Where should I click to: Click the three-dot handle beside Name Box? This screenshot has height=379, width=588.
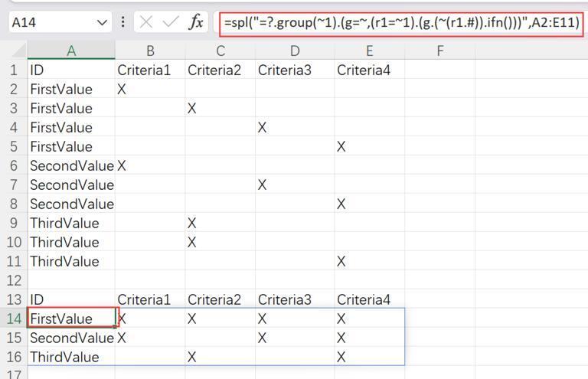122,22
